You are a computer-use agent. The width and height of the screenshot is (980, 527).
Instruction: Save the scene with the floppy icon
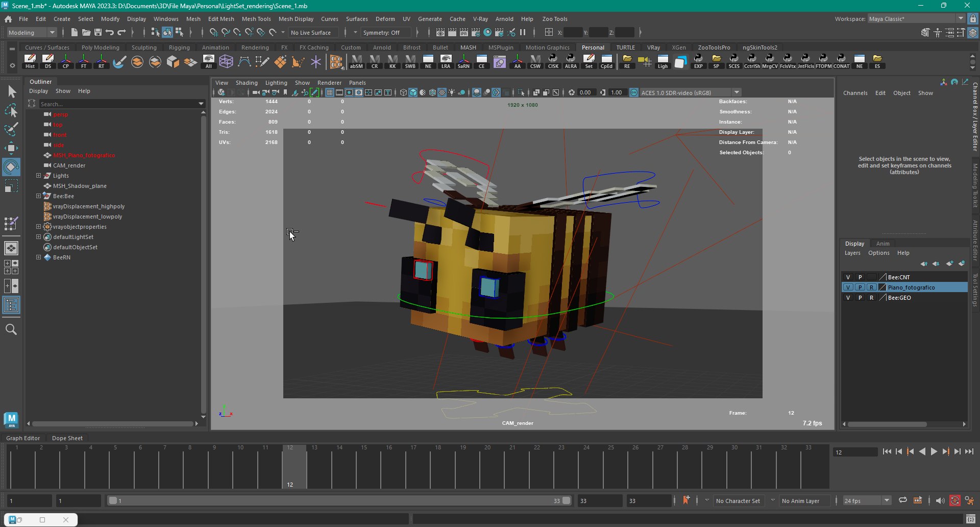(x=97, y=33)
